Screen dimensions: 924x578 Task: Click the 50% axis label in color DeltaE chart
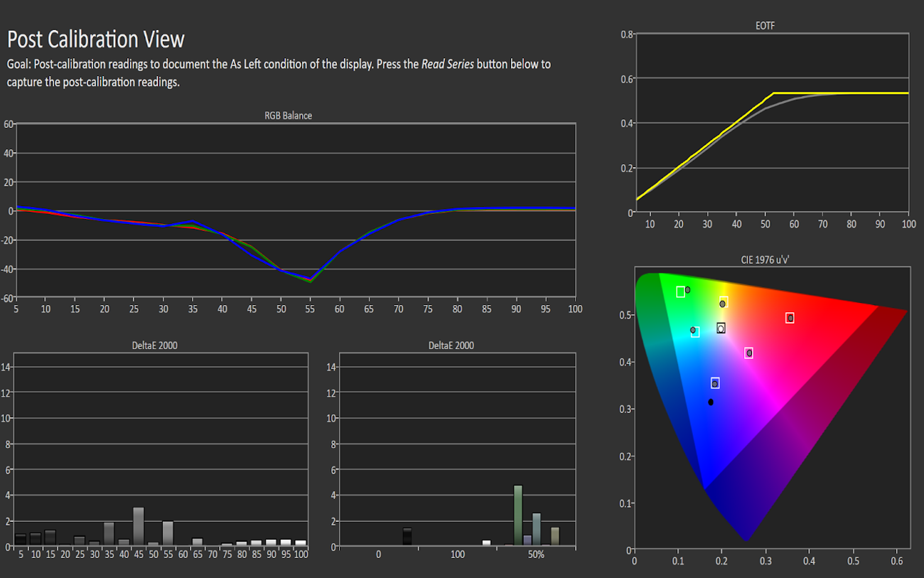[x=537, y=555]
